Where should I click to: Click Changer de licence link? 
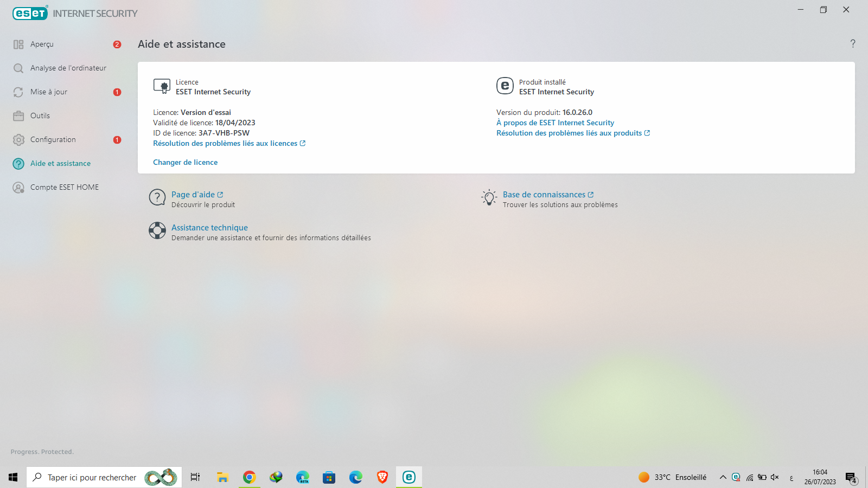coord(185,163)
